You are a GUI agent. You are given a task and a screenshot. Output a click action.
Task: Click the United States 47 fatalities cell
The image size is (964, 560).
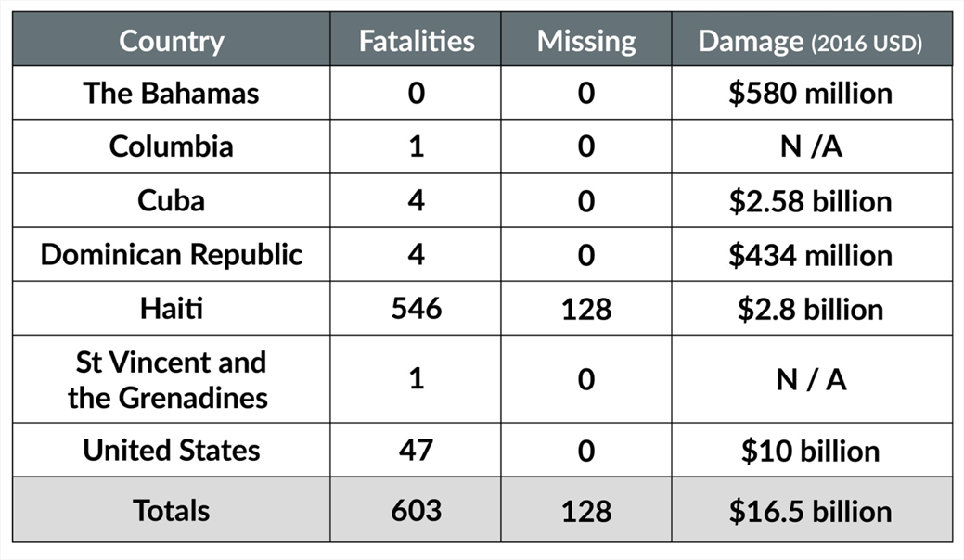[x=416, y=450]
